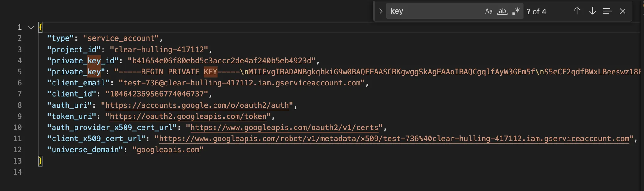Image resolution: width=644 pixels, height=191 pixels.
Task: Go to previous match arrow
Action: tap(577, 11)
